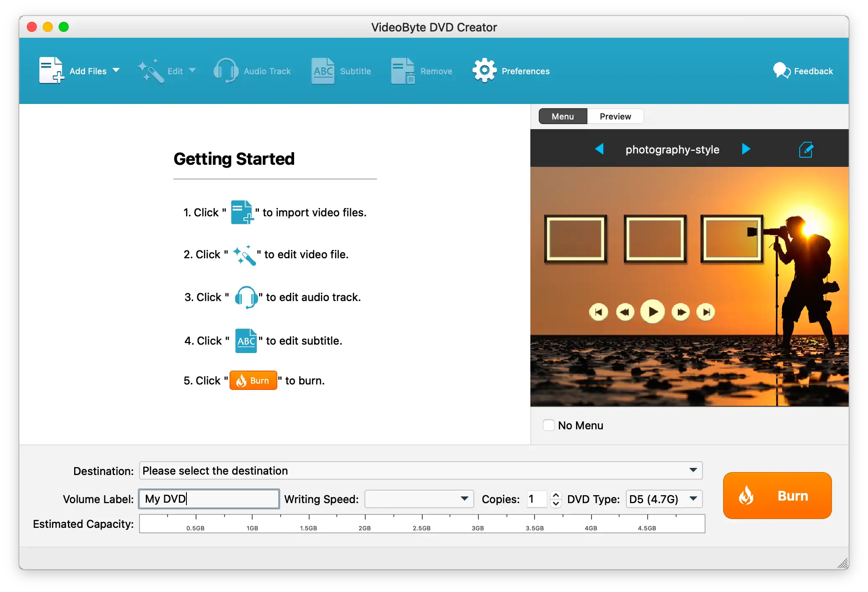The height and width of the screenshot is (592, 868).
Task: Open the Writing Speed dropdown
Action: click(x=464, y=499)
